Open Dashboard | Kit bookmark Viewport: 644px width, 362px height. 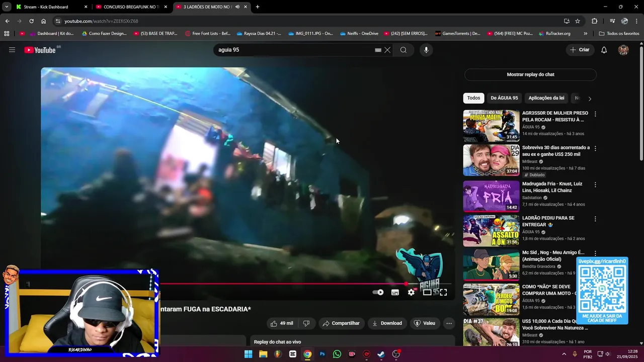point(52,34)
